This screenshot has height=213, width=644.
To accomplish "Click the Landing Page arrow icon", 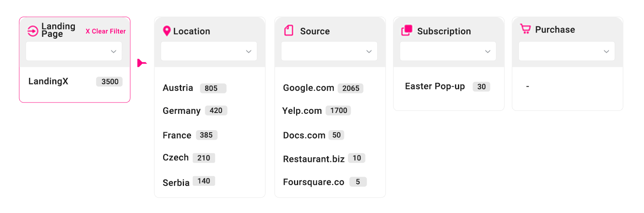I will click(33, 31).
